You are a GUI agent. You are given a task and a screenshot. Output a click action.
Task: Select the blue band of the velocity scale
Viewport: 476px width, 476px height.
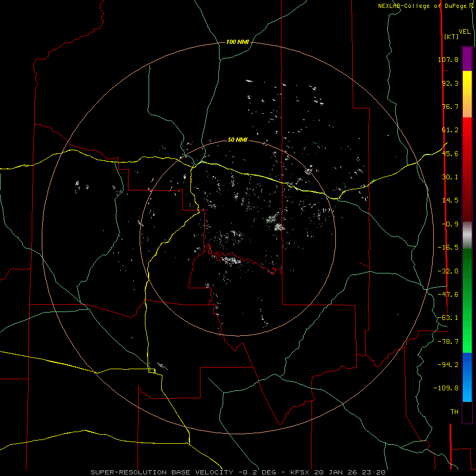click(467, 377)
